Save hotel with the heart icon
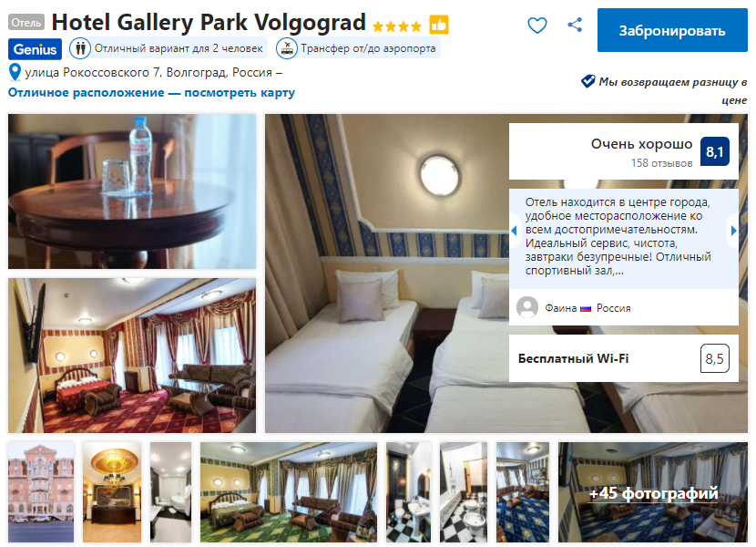756x547 pixels. 537,26
